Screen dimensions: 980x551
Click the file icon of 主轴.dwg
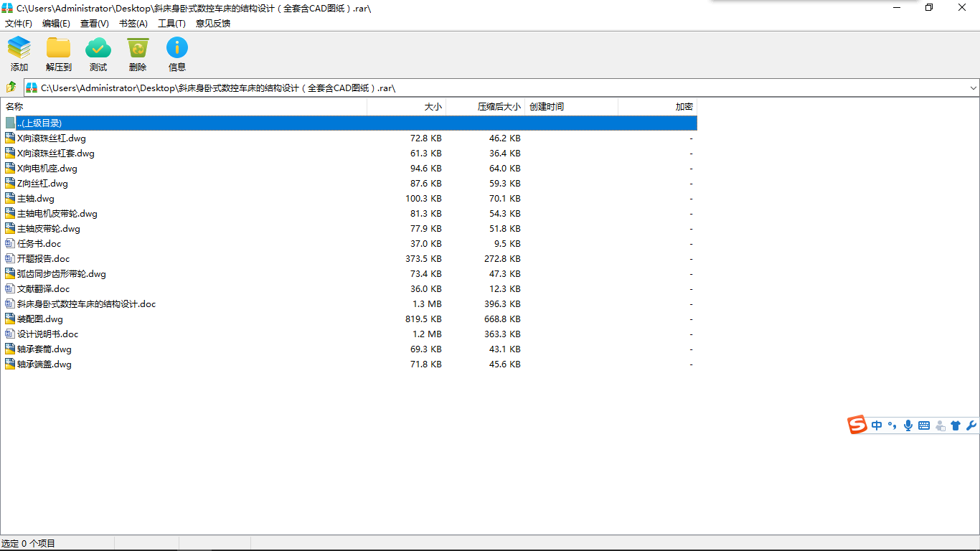coord(10,198)
